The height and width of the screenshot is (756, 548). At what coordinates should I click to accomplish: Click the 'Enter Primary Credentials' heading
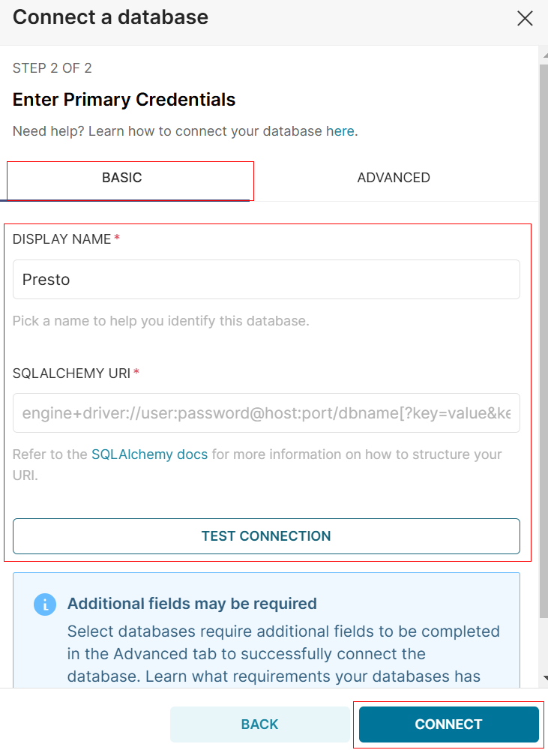124,100
